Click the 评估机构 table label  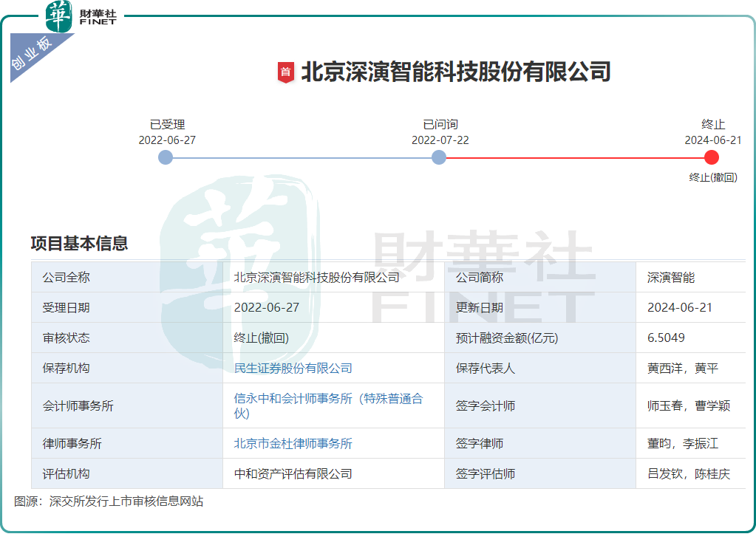click(66, 474)
